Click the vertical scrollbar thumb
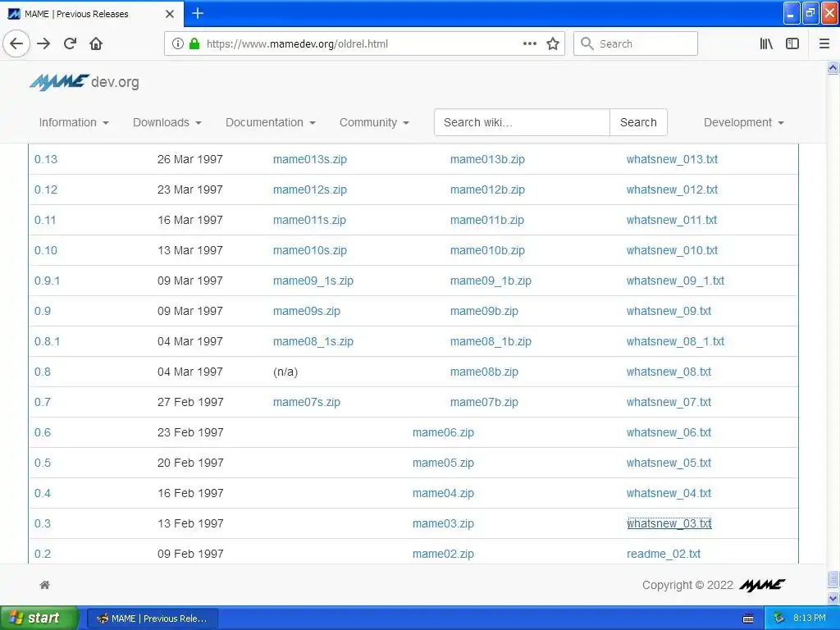Image resolution: width=840 pixels, height=630 pixels. [x=833, y=580]
